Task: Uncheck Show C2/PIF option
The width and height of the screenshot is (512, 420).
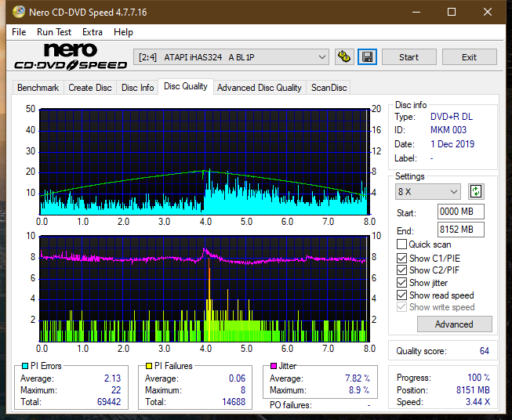Action: pyautogui.click(x=401, y=270)
